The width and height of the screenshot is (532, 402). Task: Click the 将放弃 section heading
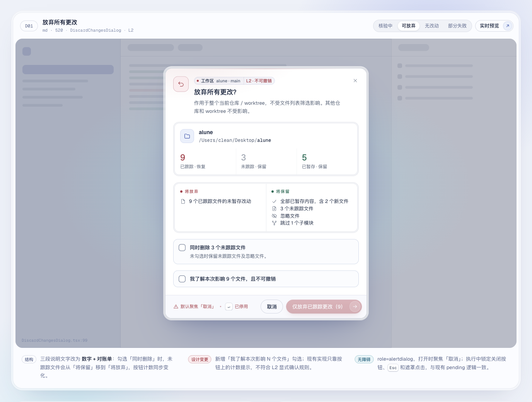(x=189, y=191)
